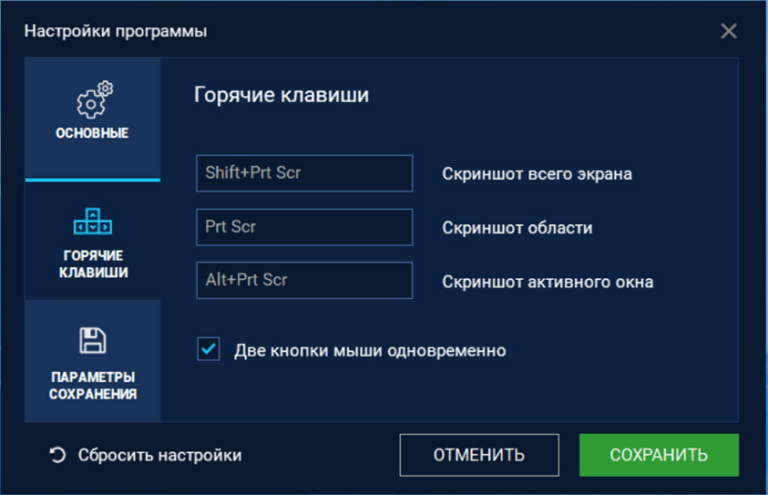Viewport: 768px width, 495px height.
Task: Edit the Shift+Prt Scr hotkey field
Action: 304,173
